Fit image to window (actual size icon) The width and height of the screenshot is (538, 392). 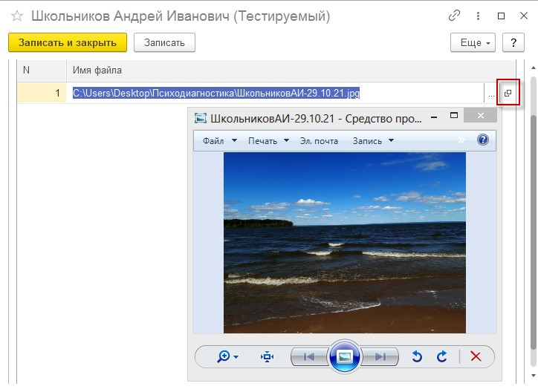tap(267, 357)
